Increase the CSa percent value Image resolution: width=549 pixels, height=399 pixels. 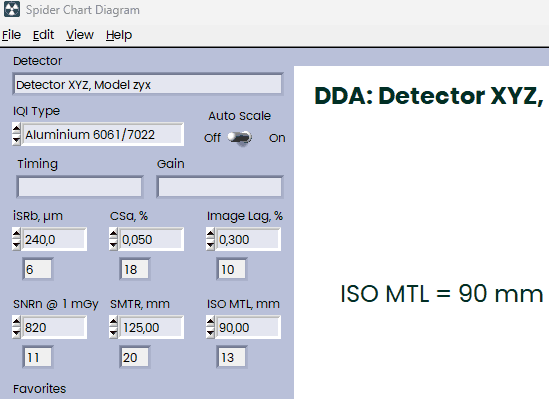pos(113,233)
